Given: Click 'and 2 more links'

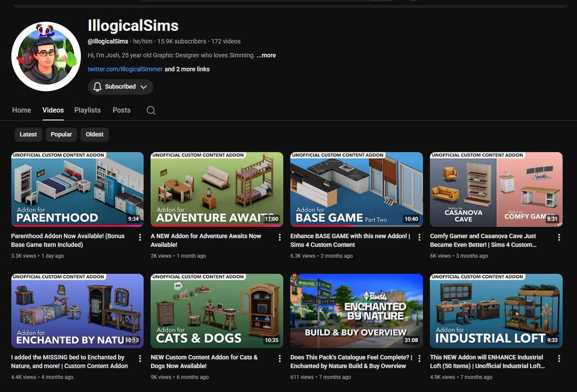Looking at the screenshot, I should pyautogui.click(x=187, y=69).
